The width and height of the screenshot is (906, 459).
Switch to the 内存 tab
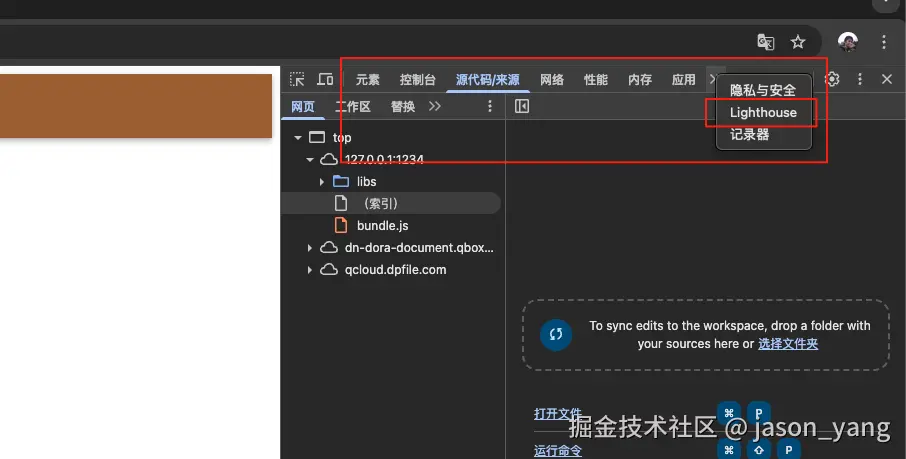[x=640, y=80]
